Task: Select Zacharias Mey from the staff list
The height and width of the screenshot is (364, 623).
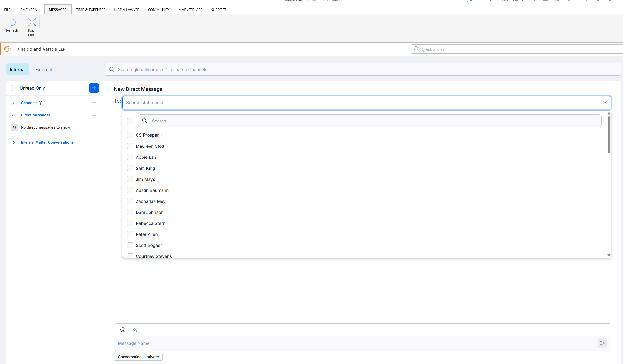Action: point(150,201)
